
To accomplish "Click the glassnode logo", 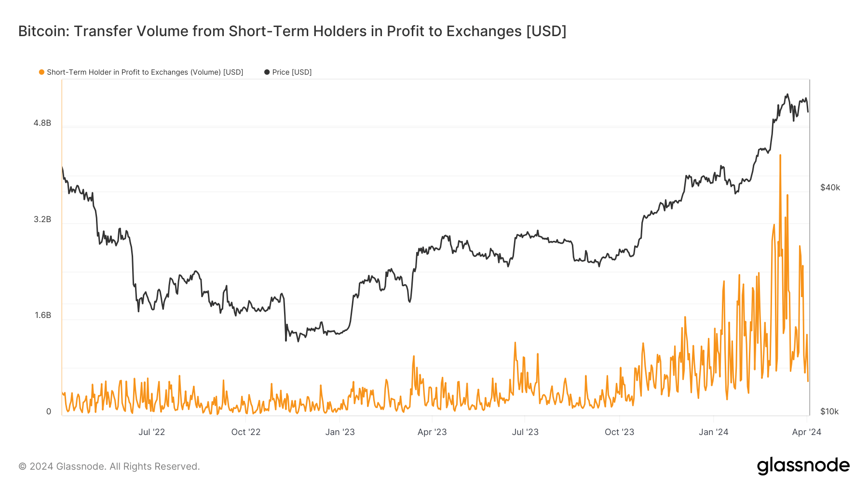I will coord(803,466).
